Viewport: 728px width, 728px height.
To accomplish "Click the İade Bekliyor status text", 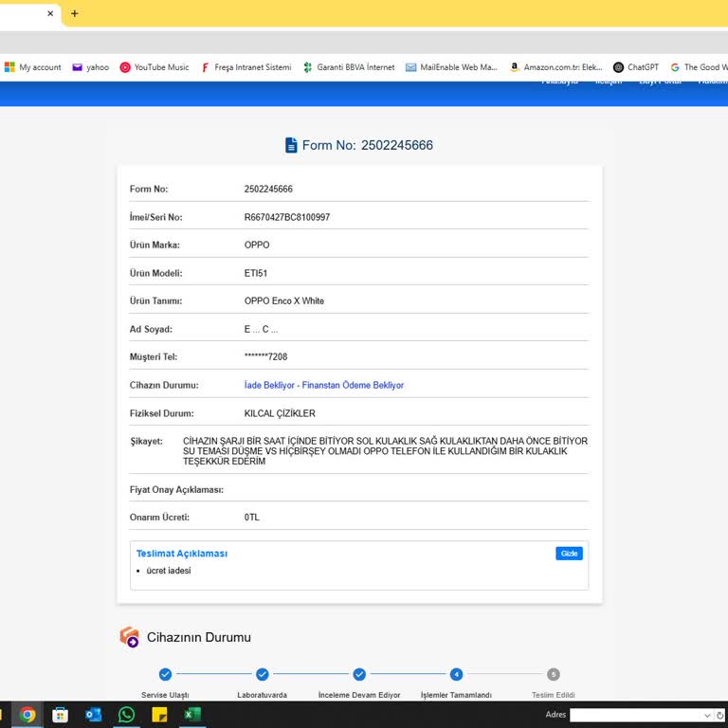I will (323, 386).
